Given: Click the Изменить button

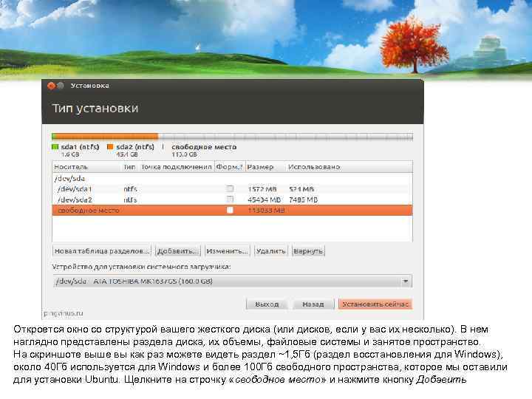Looking at the screenshot, I should pos(228,251).
